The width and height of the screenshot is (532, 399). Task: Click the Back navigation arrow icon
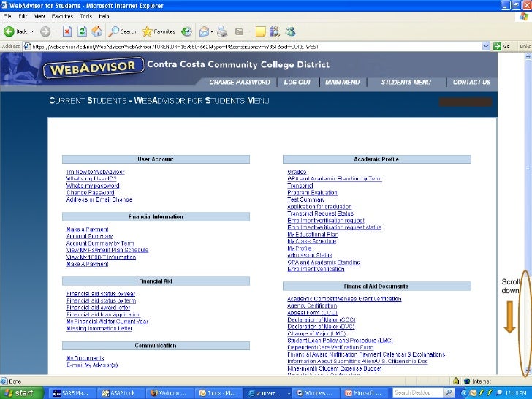[x=9, y=31]
